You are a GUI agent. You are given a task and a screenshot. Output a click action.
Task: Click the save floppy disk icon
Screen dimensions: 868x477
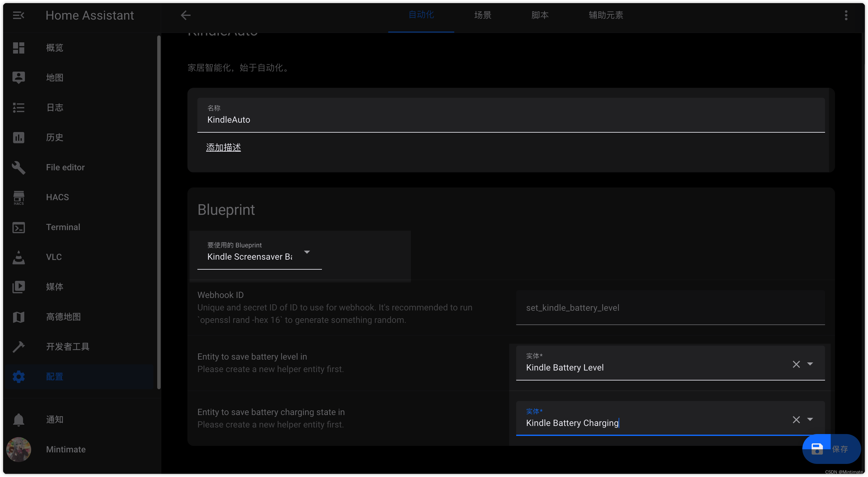[817, 449]
